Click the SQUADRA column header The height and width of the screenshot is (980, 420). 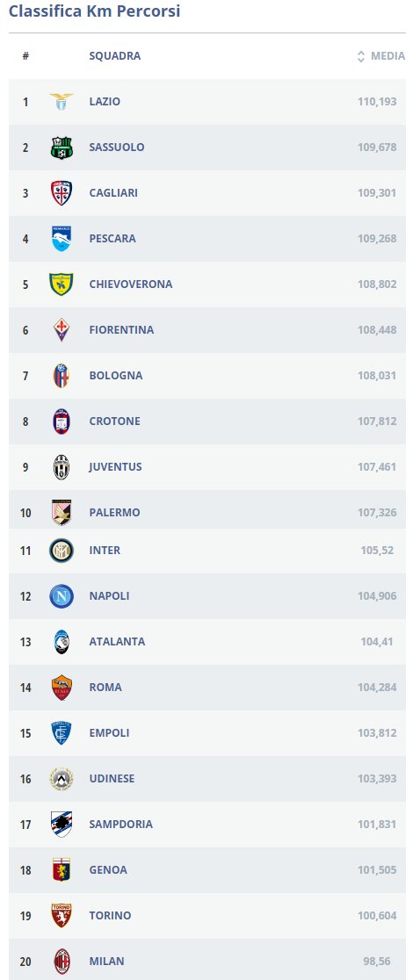tap(115, 56)
